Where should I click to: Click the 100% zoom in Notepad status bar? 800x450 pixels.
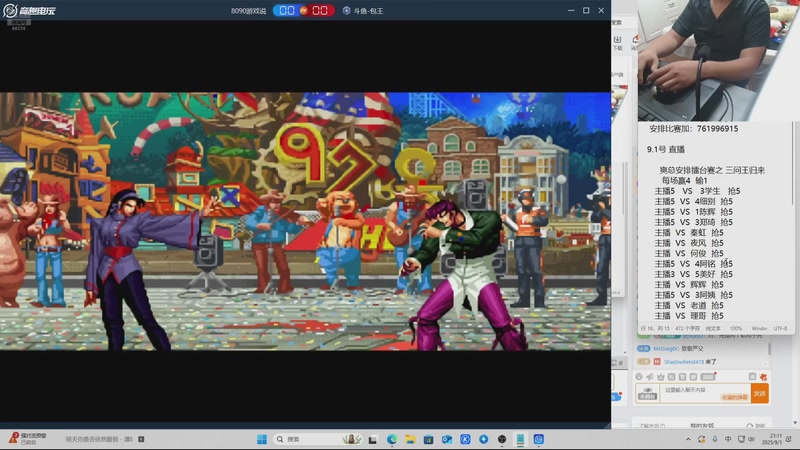point(736,329)
